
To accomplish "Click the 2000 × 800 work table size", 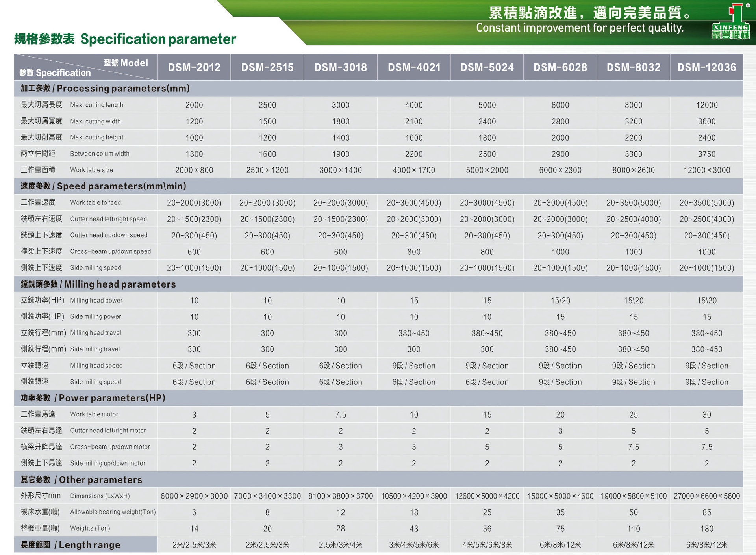I will 194,170.
